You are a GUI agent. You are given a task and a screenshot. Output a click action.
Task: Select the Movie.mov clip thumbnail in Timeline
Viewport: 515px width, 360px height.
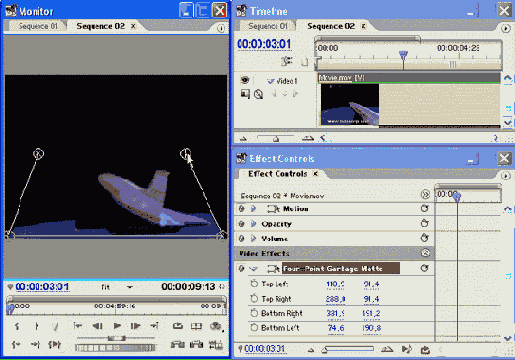coord(350,104)
